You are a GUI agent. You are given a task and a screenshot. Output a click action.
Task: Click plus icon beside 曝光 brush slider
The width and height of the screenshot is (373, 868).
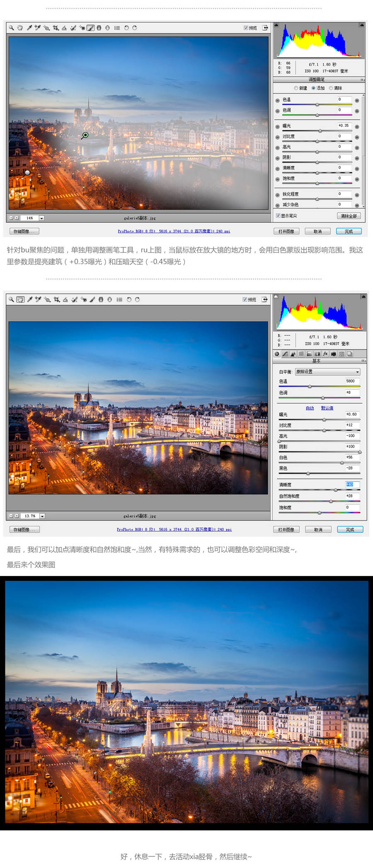tap(357, 126)
